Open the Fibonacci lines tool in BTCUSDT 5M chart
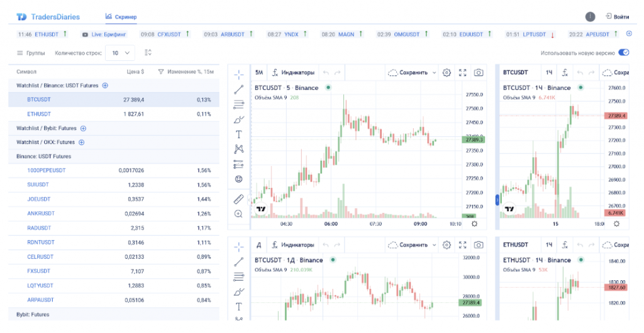Image resolution: width=644 pixels, height=333 pixels. point(238,104)
